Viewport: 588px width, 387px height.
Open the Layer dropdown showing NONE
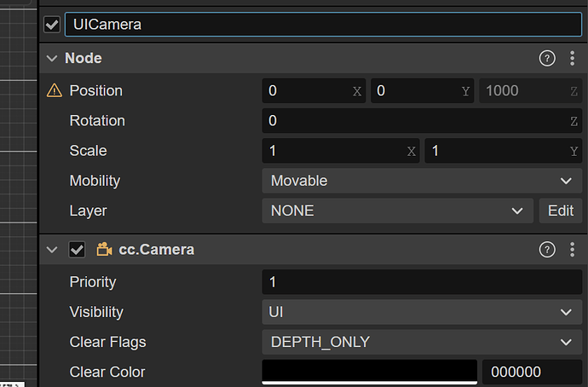click(396, 211)
